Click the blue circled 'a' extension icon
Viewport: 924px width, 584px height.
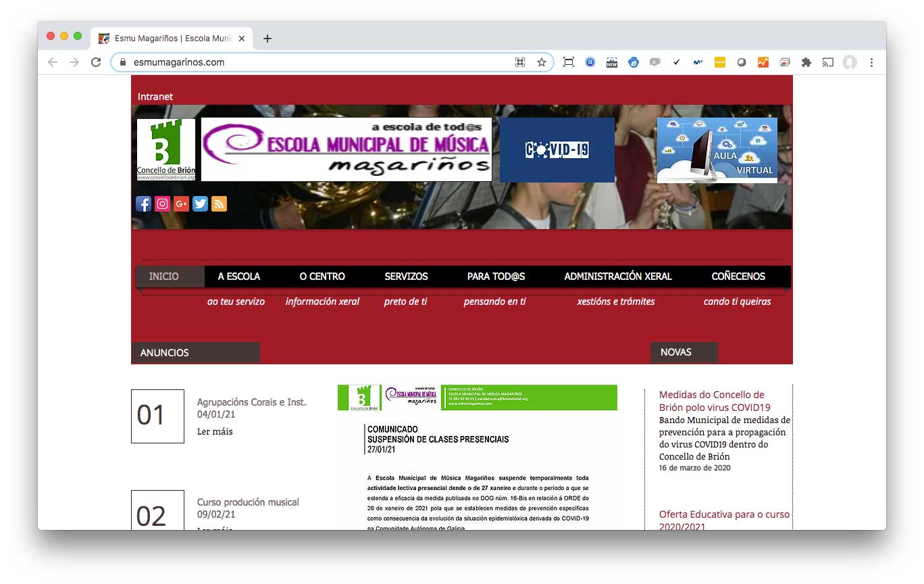click(x=590, y=62)
